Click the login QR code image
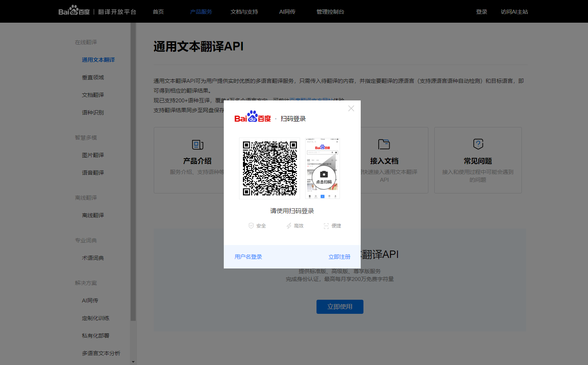Screen dimensions: 588x365 point(270,168)
